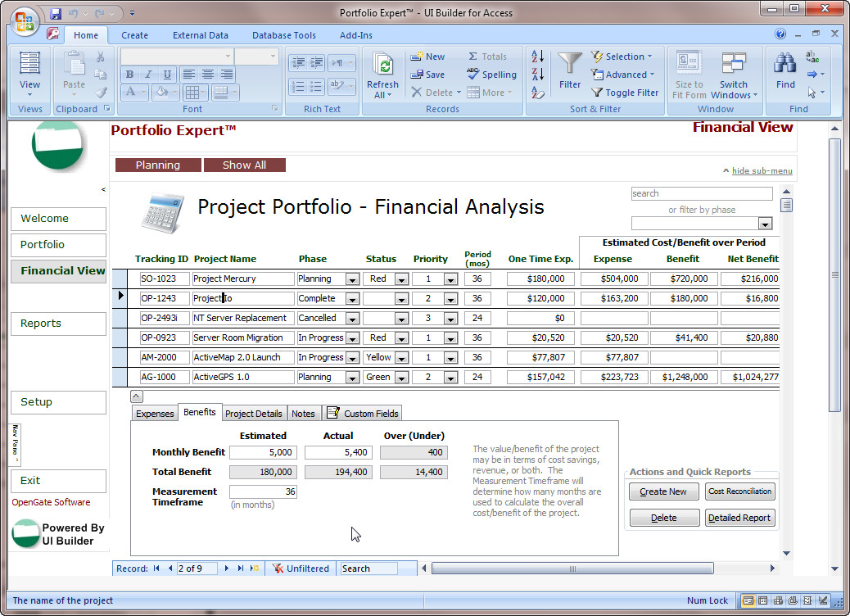Switch to the Project Details tab
This screenshot has height=616, width=850.
(254, 414)
